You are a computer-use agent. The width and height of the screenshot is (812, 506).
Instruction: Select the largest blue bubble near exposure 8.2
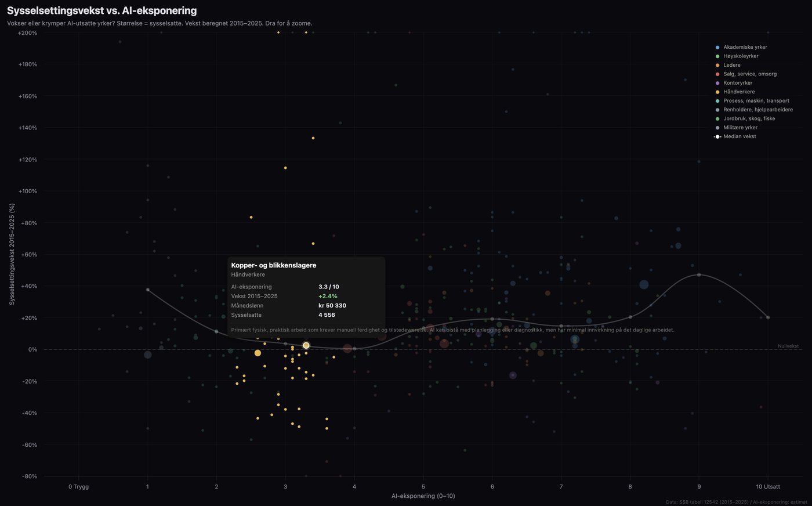coord(644,284)
